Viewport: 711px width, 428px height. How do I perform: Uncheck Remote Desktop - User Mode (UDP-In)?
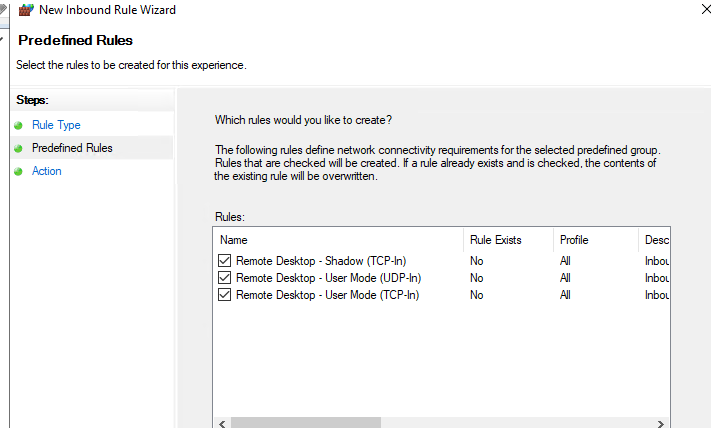click(224, 277)
